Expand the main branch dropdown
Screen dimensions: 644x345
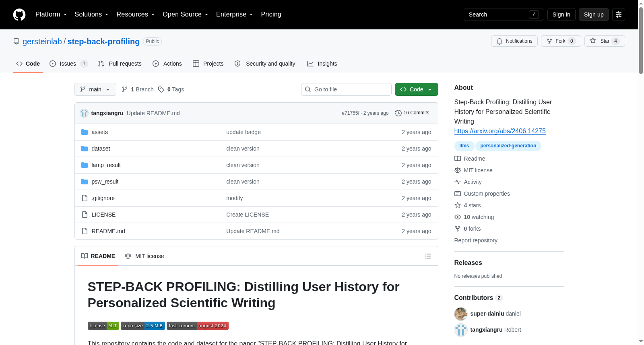[x=95, y=89]
